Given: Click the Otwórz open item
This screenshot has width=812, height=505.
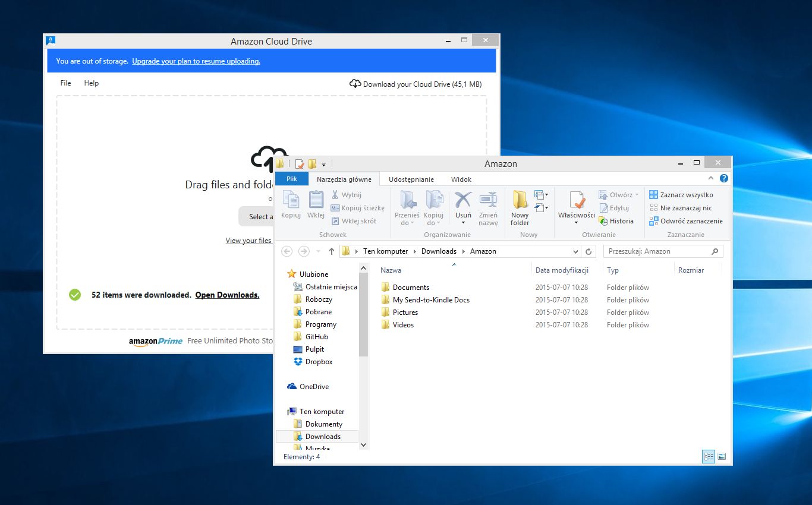Looking at the screenshot, I should click(619, 195).
